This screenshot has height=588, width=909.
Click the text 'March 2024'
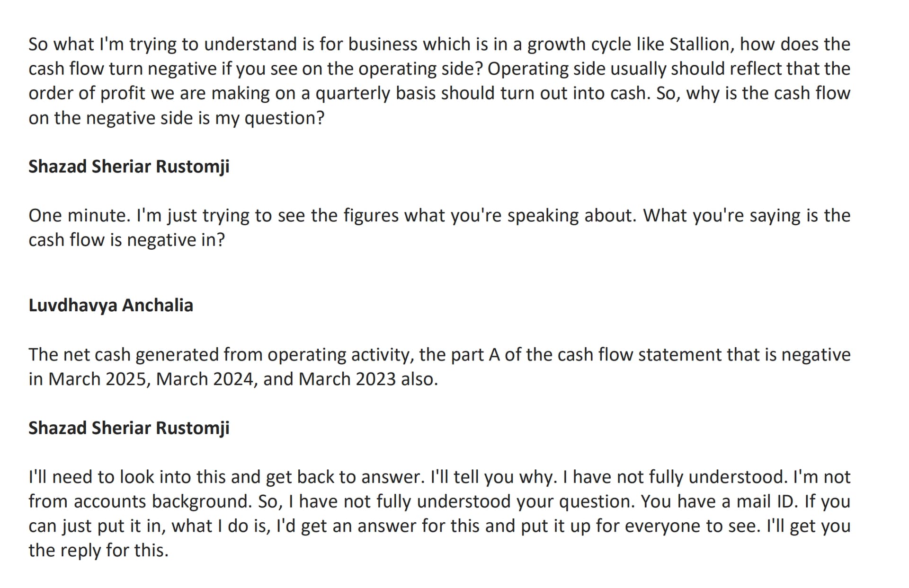coord(205,379)
